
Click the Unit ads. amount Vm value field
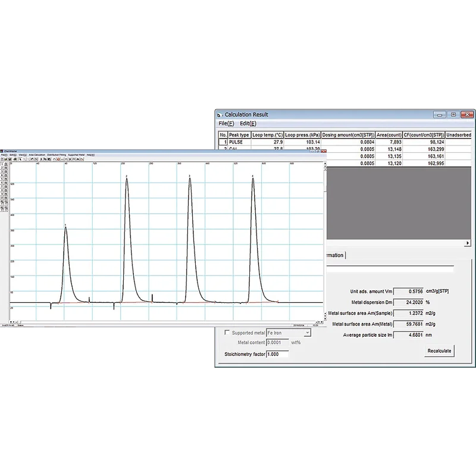click(408, 292)
